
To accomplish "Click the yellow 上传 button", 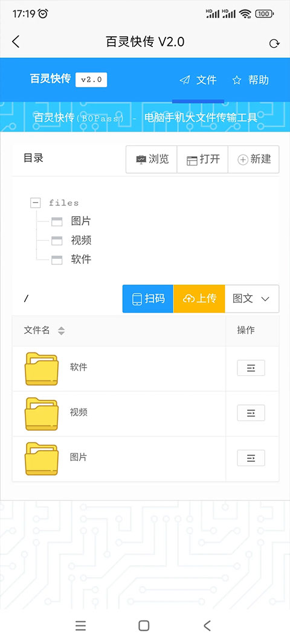I will coord(199,299).
